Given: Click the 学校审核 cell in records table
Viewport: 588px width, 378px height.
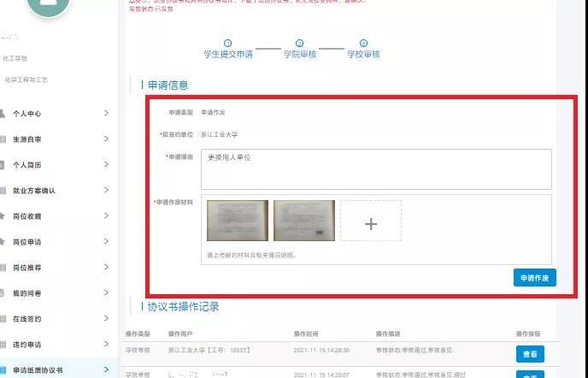Looking at the screenshot, I should click(138, 351).
